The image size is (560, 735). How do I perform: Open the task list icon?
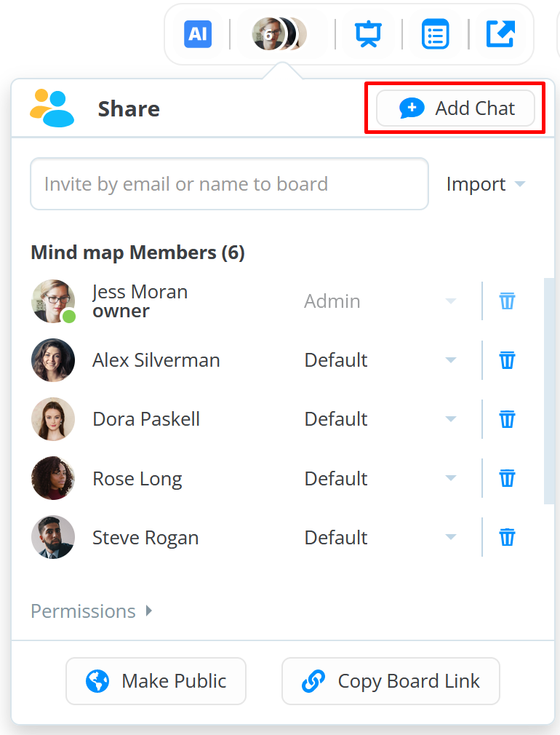(x=435, y=34)
